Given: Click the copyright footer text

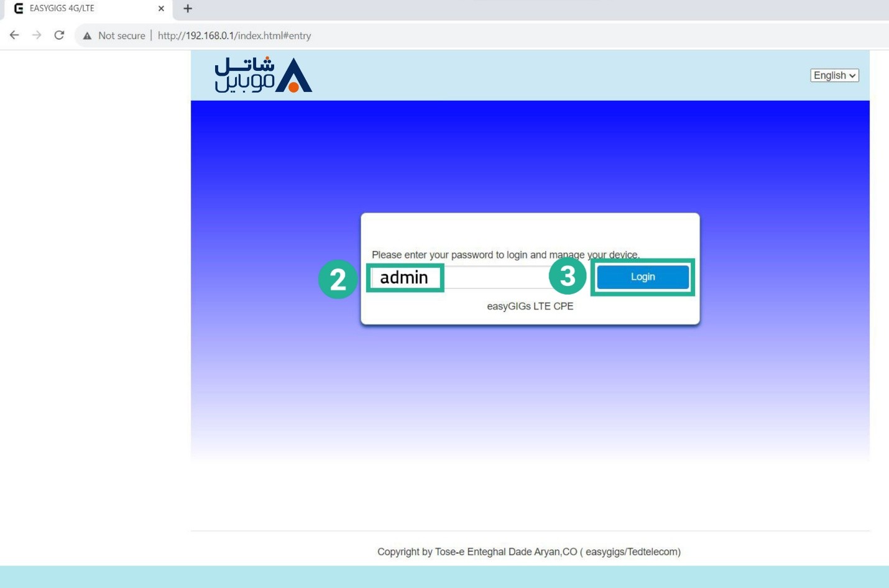Looking at the screenshot, I should click(529, 552).
